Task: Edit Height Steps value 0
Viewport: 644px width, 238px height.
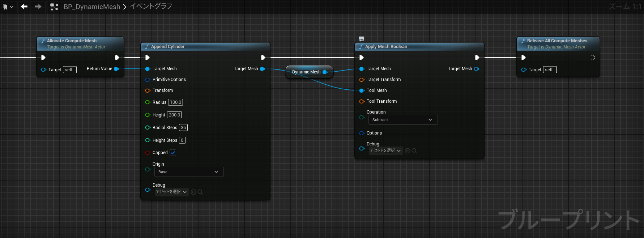Action: 182,140
